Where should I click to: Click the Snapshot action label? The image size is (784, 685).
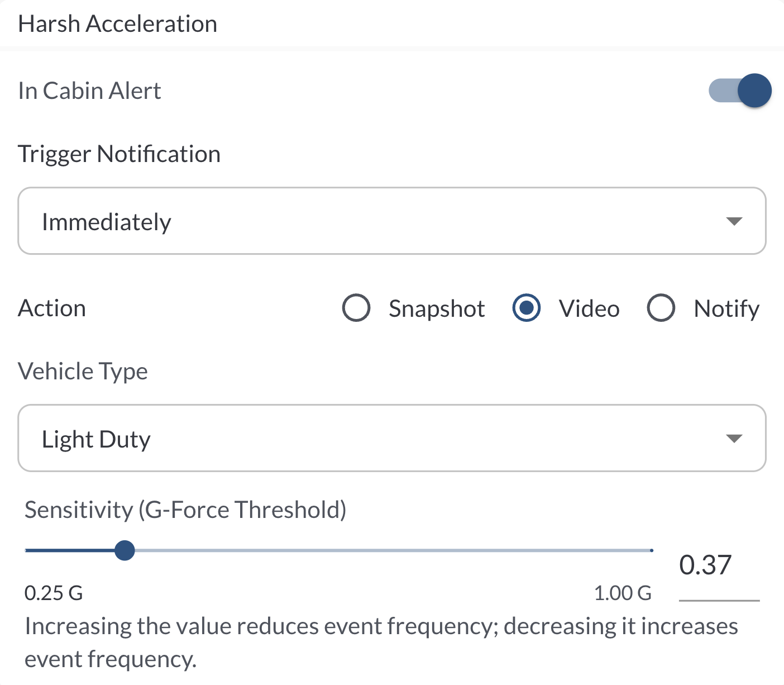(437, 309)
